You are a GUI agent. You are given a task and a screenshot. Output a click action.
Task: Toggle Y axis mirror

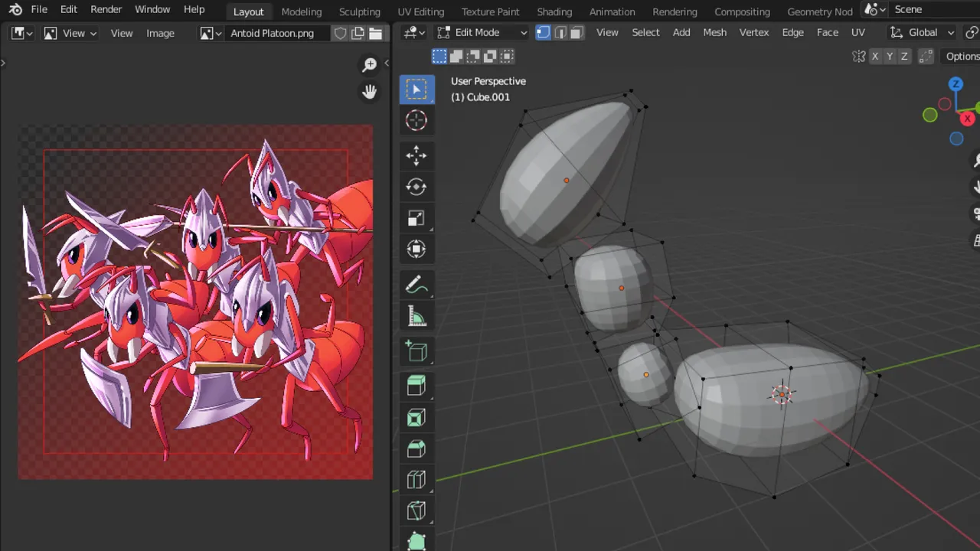click(890, 57)
